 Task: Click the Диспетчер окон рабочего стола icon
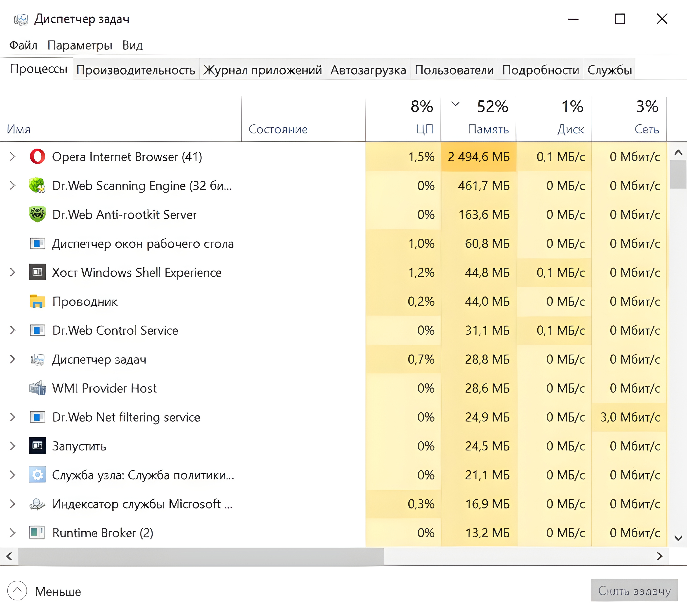point(37,243)
